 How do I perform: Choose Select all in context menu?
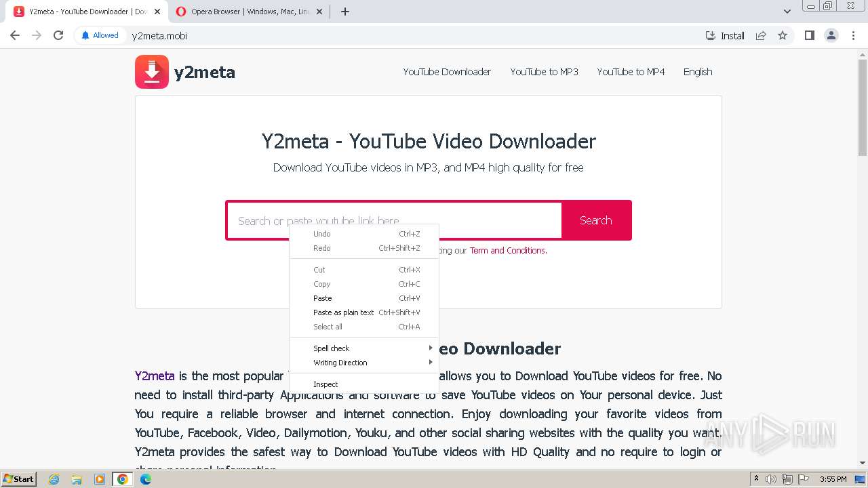[364, 327]
